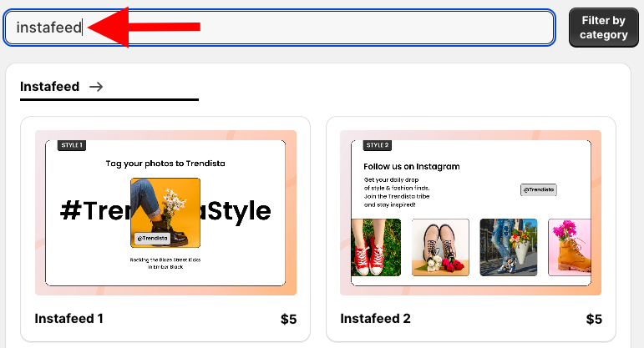644x348 pixels.
Task: Select the "Instafeed 2" title text
Action: (x=375, y=319)
